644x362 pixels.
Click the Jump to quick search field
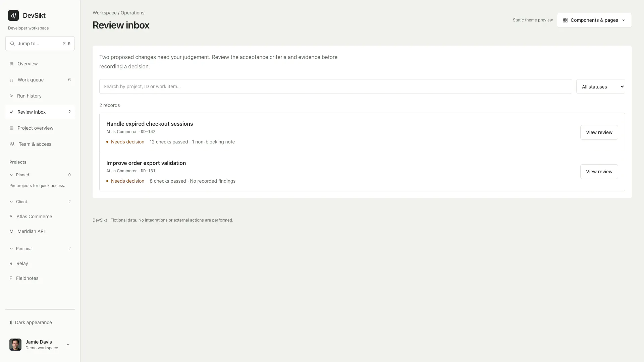tap(40, 44)
